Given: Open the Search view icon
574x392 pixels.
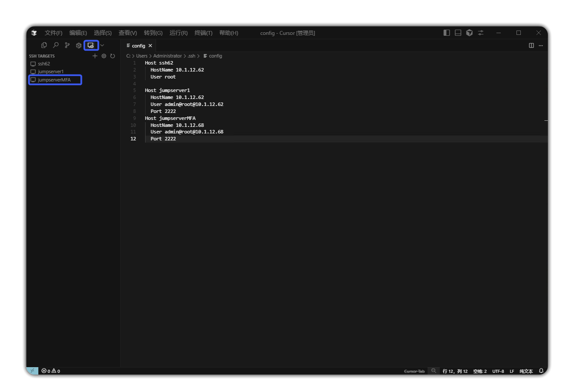Looking at the screenshot, I should [56, 45].
